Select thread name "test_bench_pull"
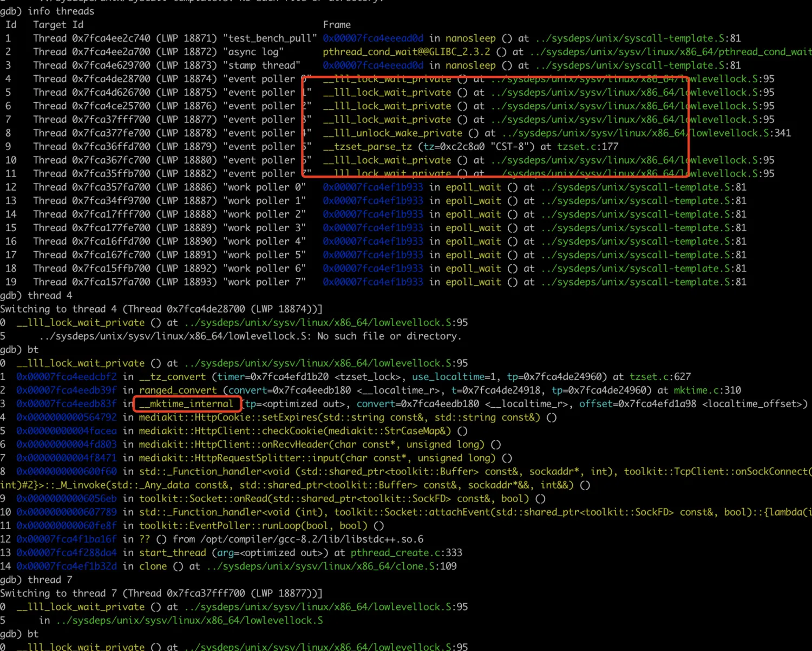The image size is (812, 651). click(270, 38)
